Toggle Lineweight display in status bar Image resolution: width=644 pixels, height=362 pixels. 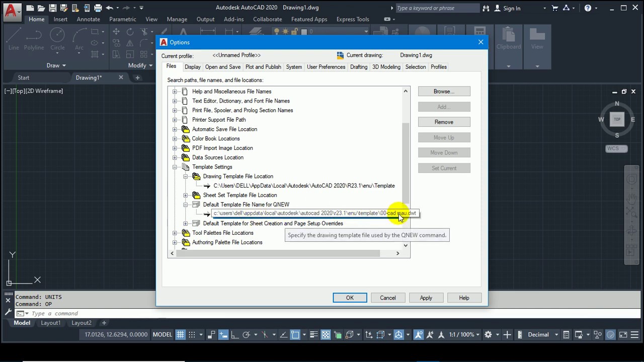point(314,334)
